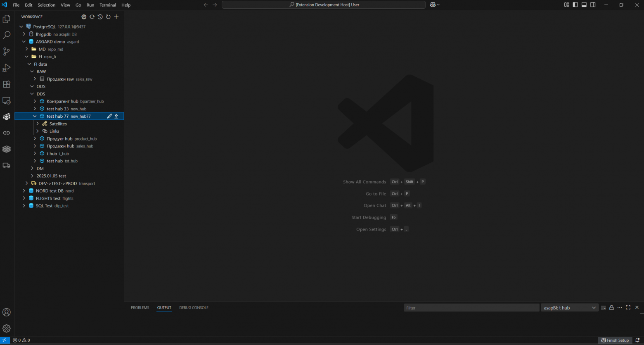Select the FLIGHTS test database
Screen dimensions: 644x345
tap(69, 198)
